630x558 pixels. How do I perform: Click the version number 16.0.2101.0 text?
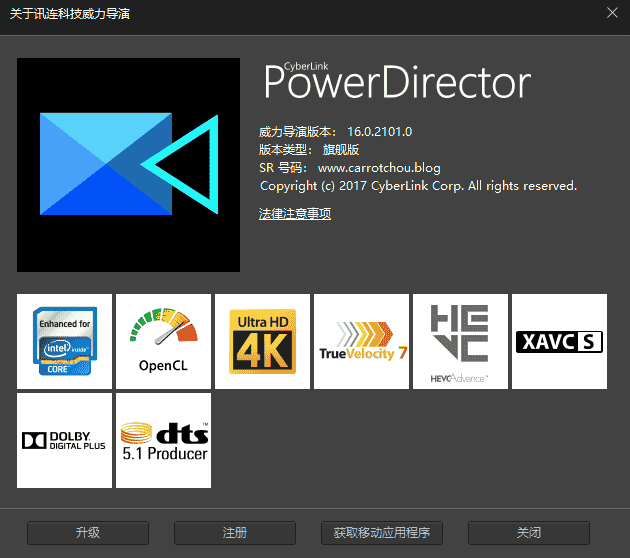coord(380,132)
